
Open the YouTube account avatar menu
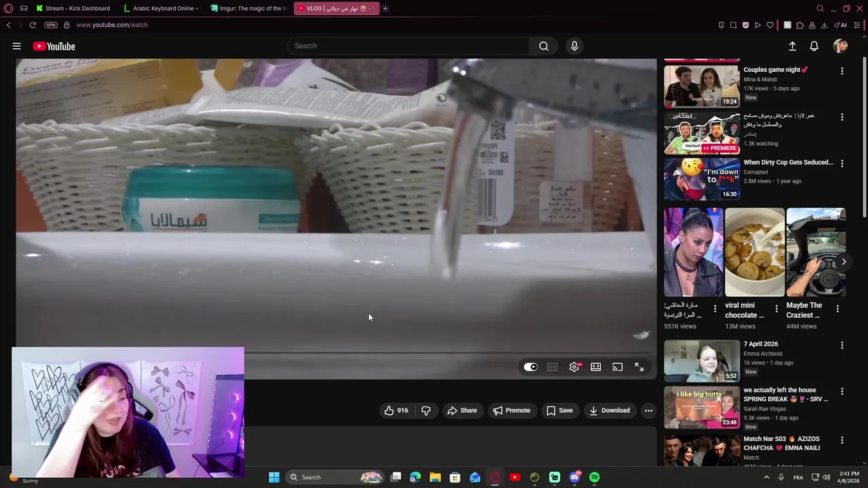pos(840,46)
